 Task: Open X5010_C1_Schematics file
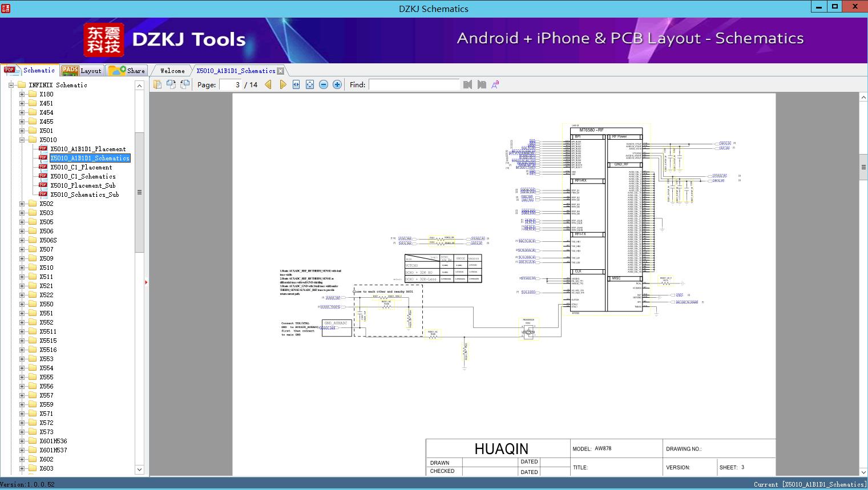83,176
